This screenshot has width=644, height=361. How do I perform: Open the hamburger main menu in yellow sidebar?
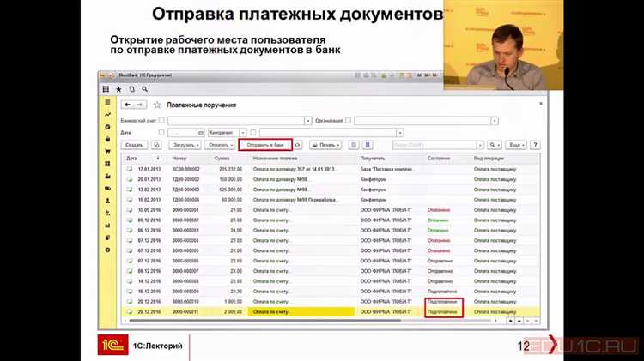point(107,102)
